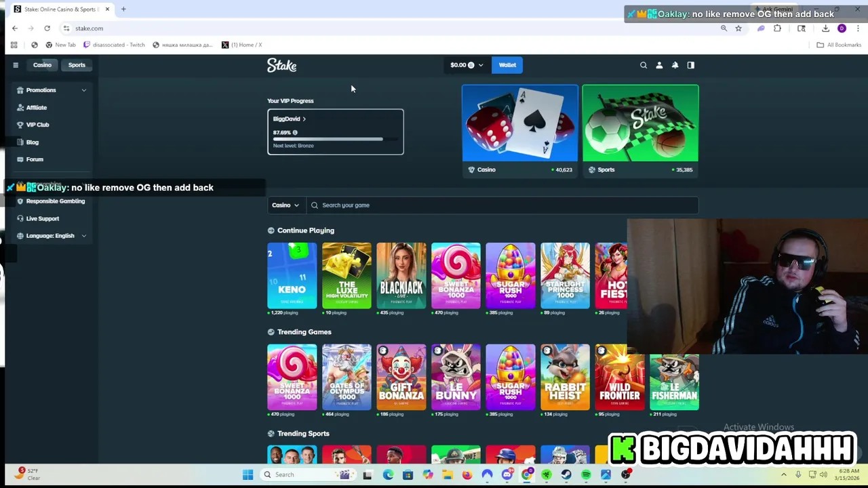Open the Stake logo home link
Image resolution: width=868 pixels, height=488 pixels.
pos(281,65)
